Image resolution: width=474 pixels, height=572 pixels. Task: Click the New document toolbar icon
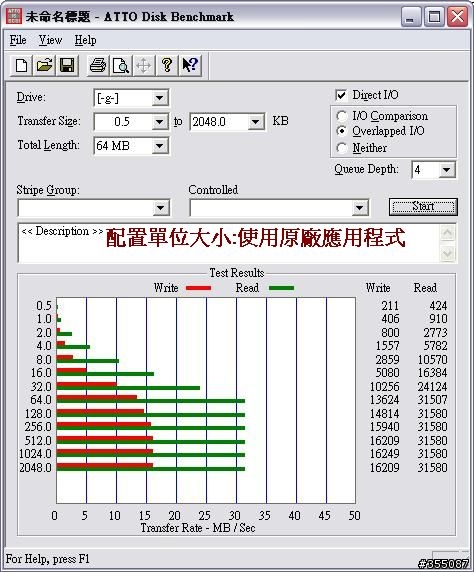pos(22,66)
